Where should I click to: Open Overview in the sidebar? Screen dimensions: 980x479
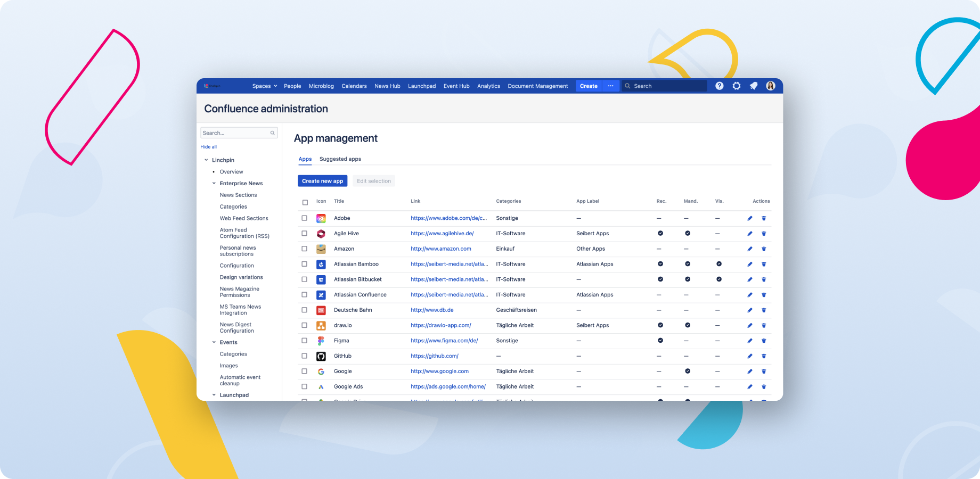[231, 172]
